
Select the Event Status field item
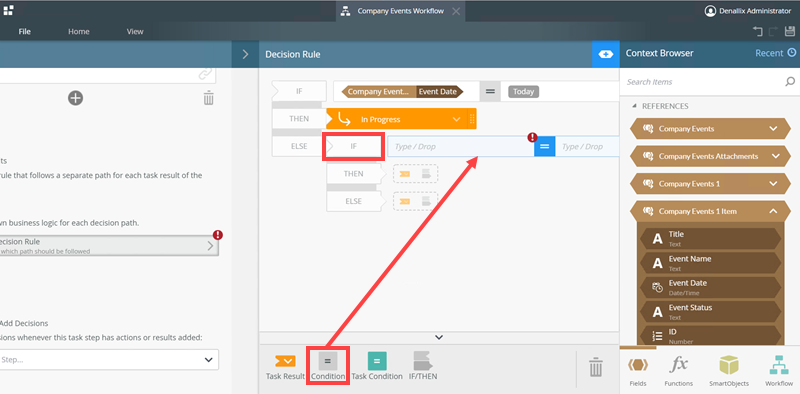point(710,312)
